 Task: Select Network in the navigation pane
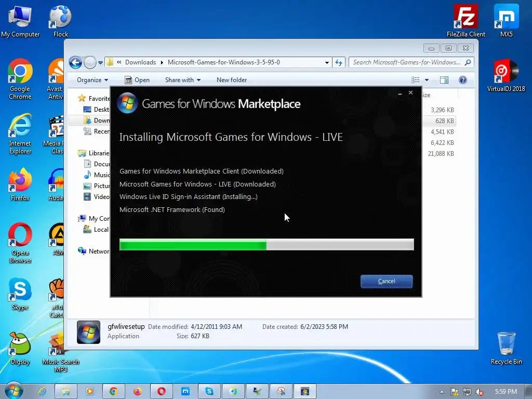coord(94,251)
